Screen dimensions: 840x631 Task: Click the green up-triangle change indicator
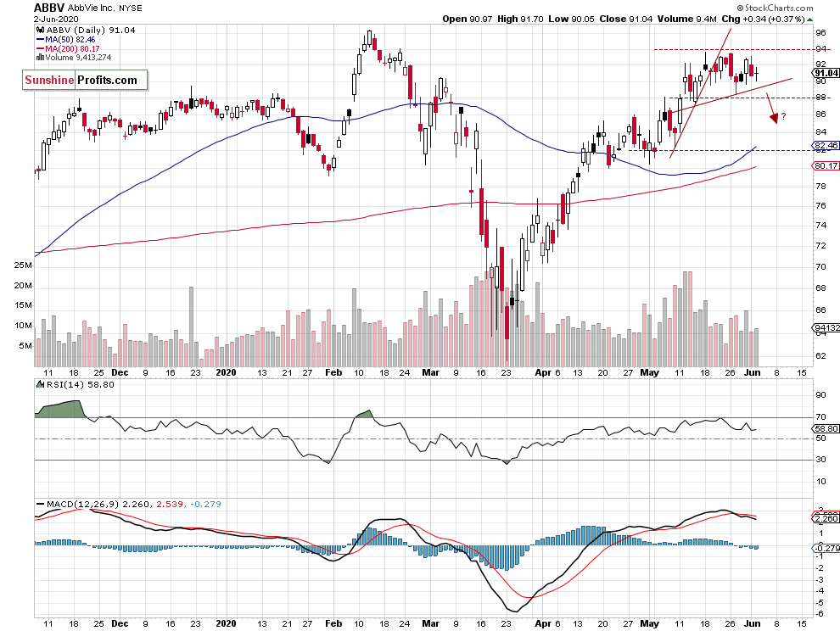tap(810, 20)
